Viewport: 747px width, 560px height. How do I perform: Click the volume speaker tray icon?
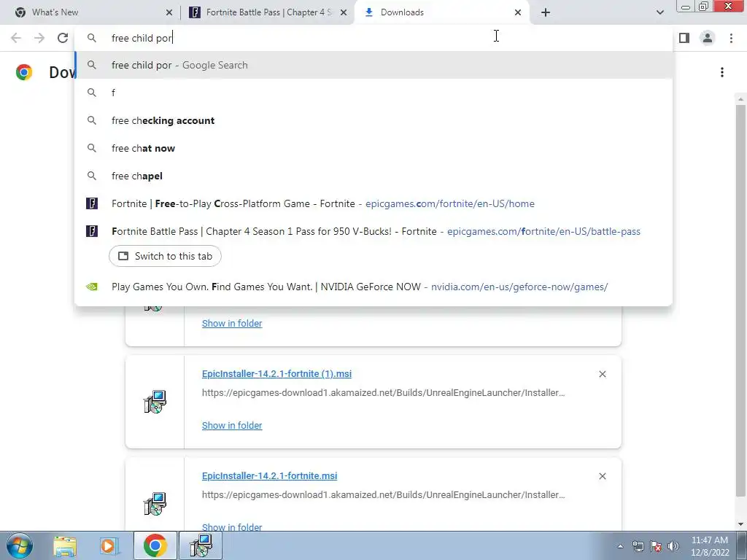673,546
